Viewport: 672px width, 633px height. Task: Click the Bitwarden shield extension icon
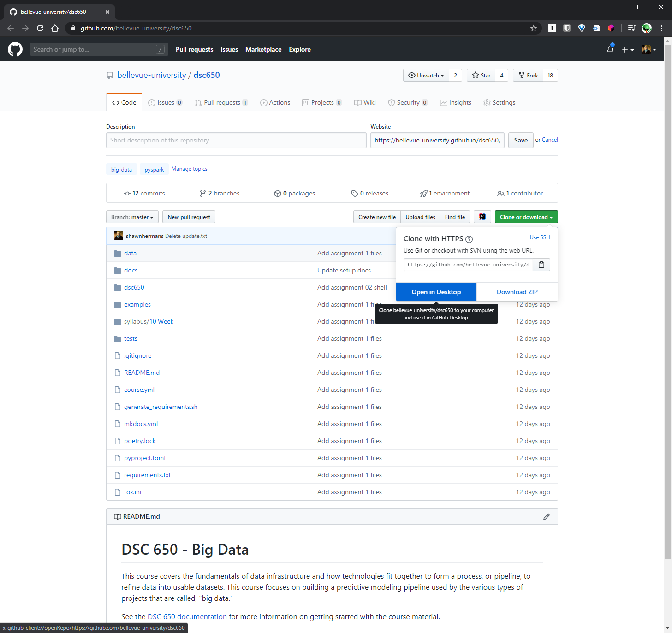[x=567, y=28]
